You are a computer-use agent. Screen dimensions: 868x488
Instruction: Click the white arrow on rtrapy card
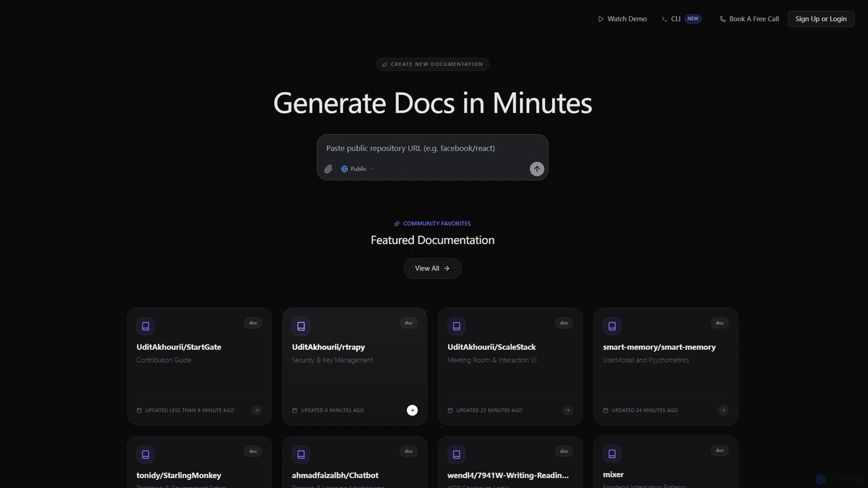[x=412, y=410]
